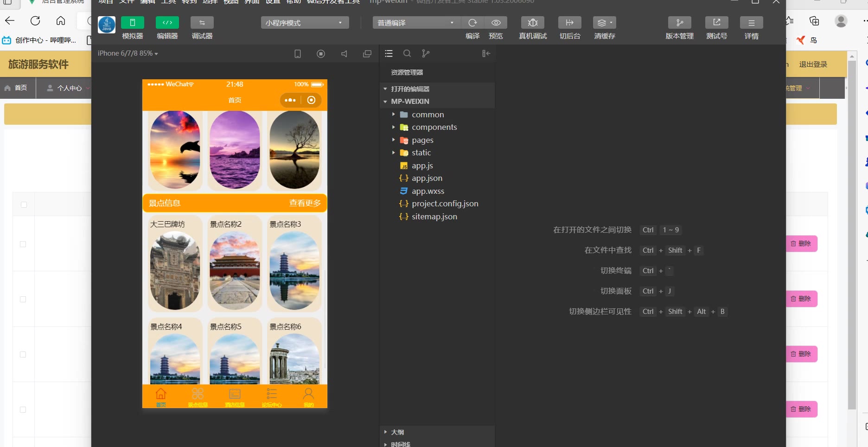
Task: Click the Preview (预览) eye icon
Action: coord(496,23)
